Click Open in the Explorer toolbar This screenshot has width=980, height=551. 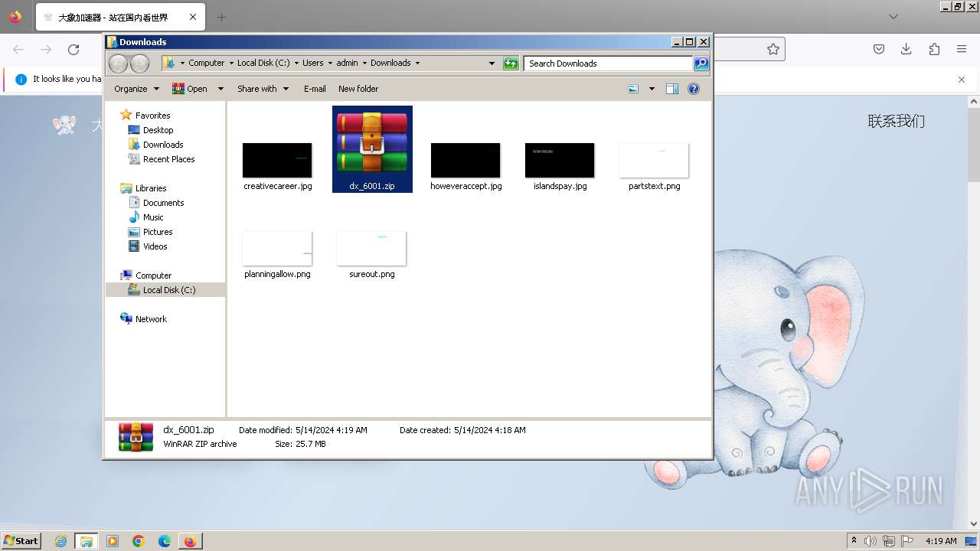click(x=191, y=89)
